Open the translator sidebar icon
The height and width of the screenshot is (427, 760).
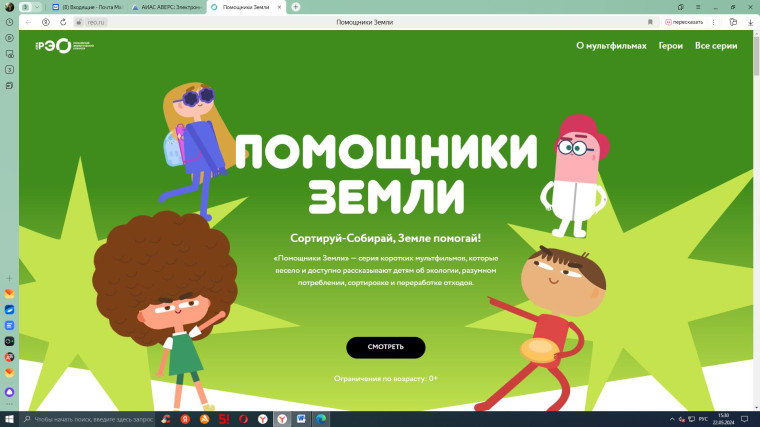coord(9,357)
